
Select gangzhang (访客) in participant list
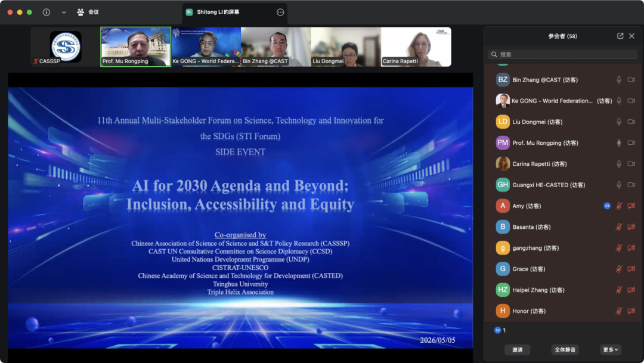point(563,247)
